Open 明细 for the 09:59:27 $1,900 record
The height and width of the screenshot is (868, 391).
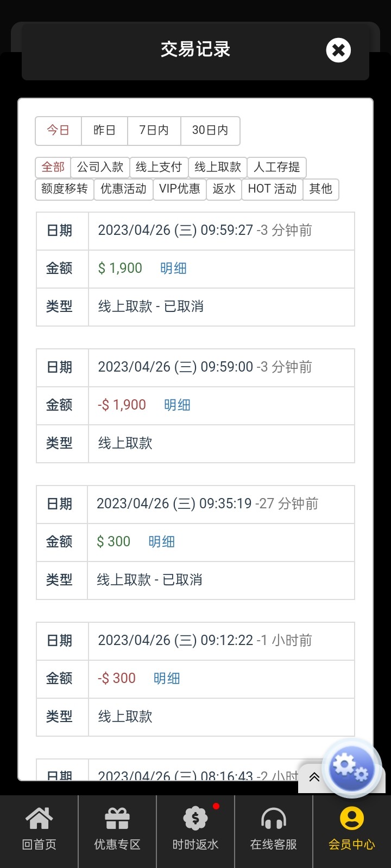(x=174, y=269)
